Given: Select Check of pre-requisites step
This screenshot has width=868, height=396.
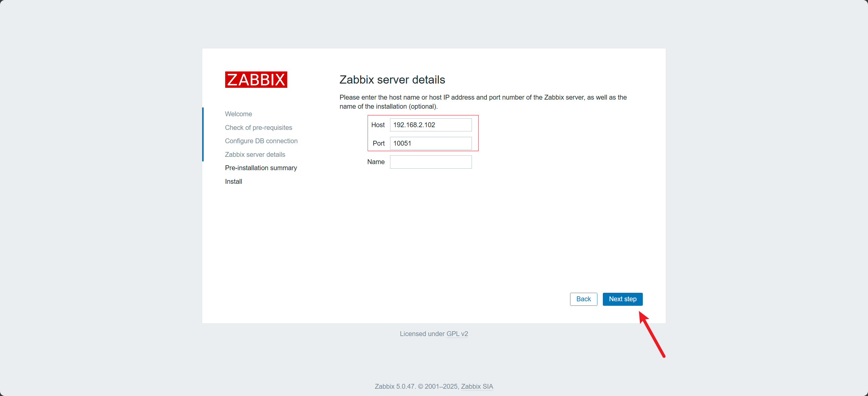Looking at the screenshot, I should point(259,128).
